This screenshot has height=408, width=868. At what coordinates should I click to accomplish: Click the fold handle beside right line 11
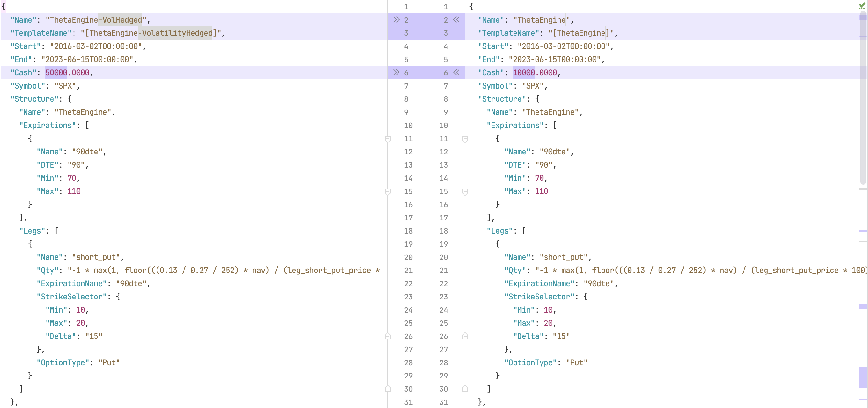point(465,138)
